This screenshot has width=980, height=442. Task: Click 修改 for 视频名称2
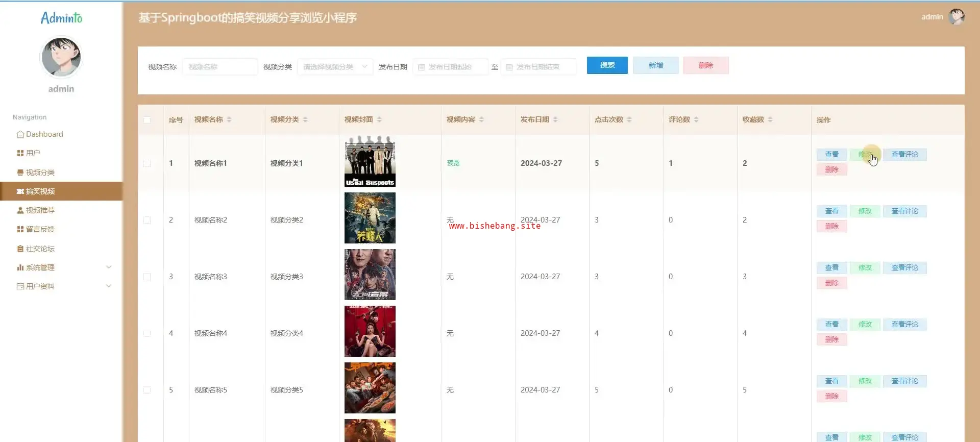865,211
